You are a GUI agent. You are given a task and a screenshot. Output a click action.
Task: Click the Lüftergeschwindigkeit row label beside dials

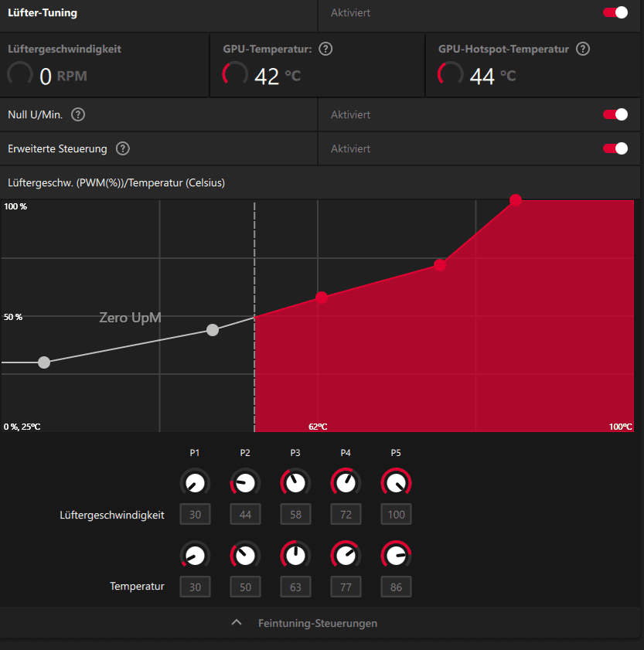[112, 515]
